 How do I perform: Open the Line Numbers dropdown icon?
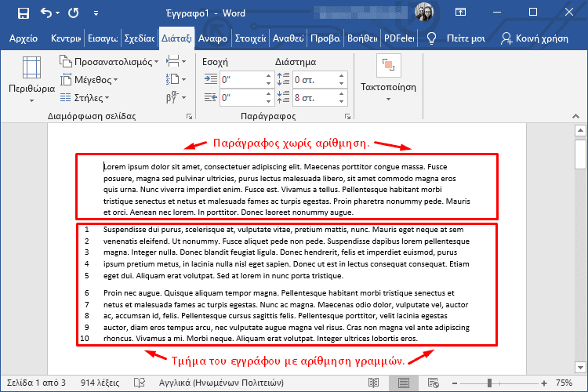176,79
